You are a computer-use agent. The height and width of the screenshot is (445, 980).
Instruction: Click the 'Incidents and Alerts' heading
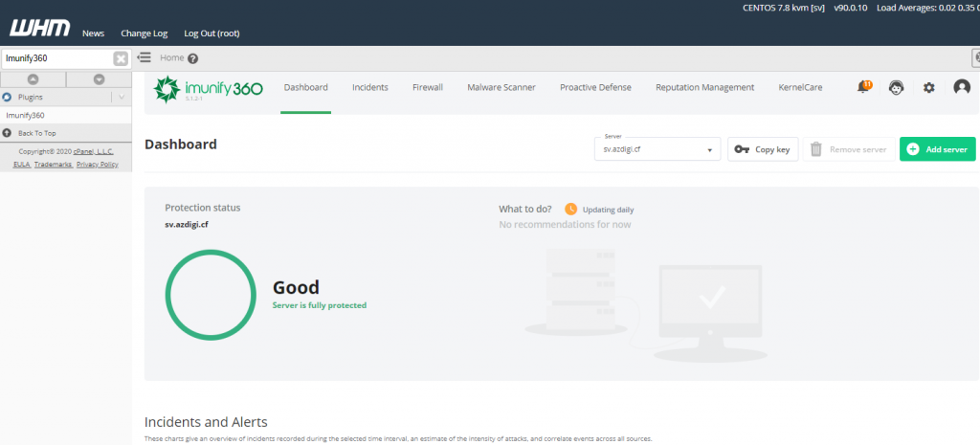(x=207, y=421)
